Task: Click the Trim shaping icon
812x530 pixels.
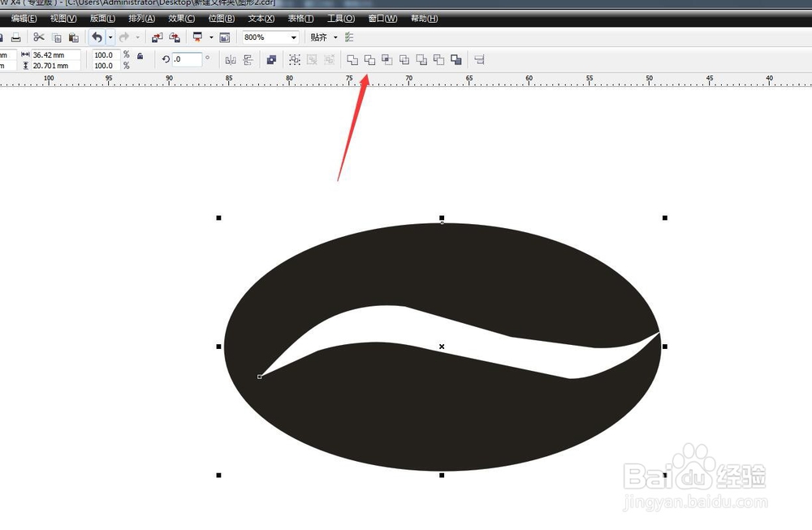Action: tap(369, 60)
